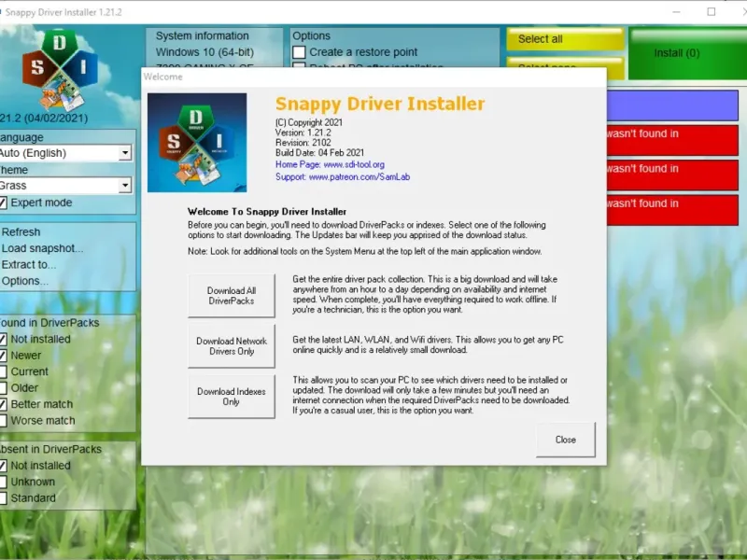Toggle Not installed under Found in DriverPacks
The height and width of the screenshot is (560, 747).
coord(4,339)
